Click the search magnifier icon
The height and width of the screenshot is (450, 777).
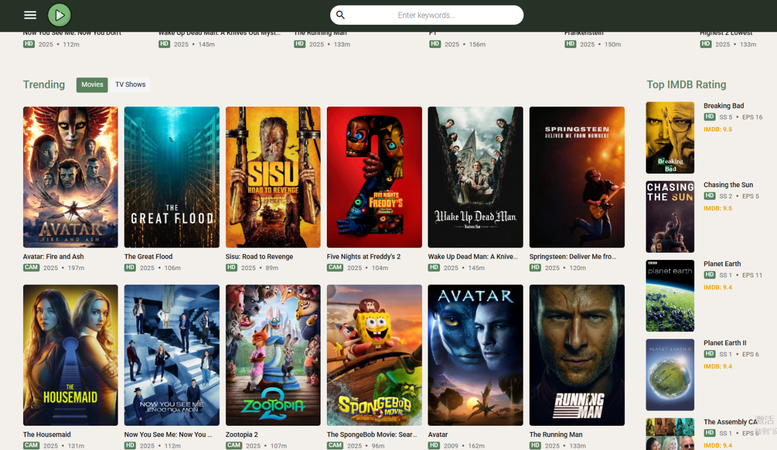point(340,15)
